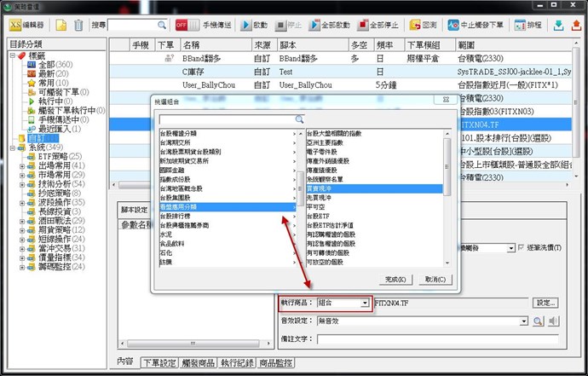The height and width of the screenshot is (376, 588).
Task: Play sound with the speaker icon
Action: (x=553, y=321)
